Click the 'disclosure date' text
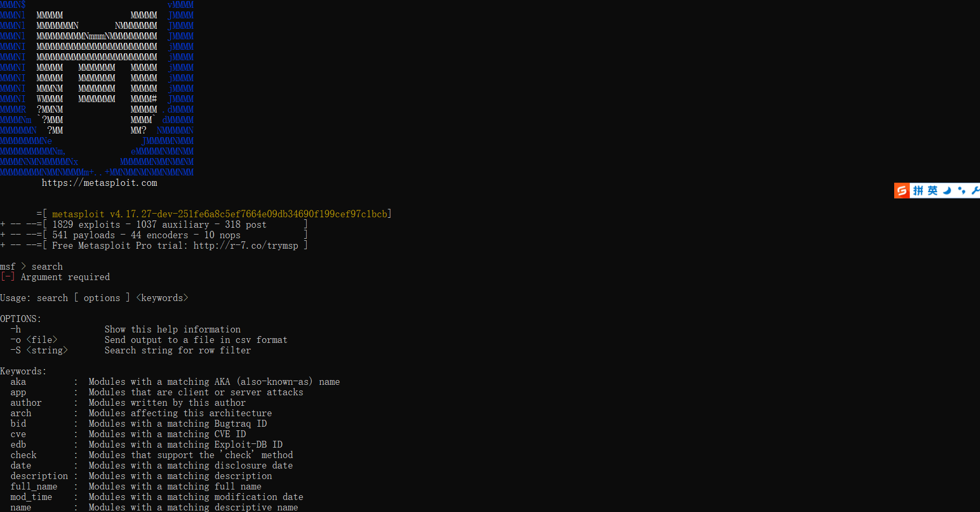Screen dimensions: 980x512 (254, 465)
